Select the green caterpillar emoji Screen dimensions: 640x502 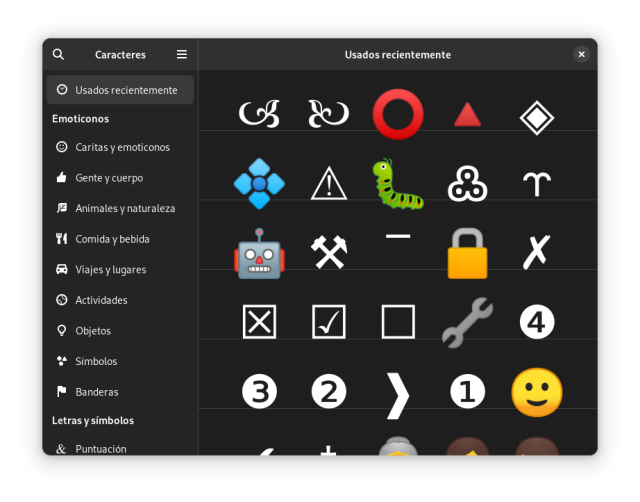tap(398, 183)
